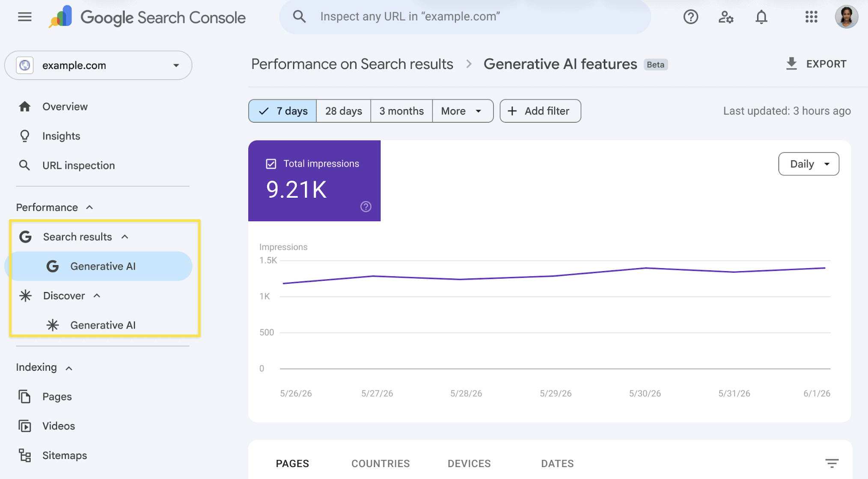
Task: Open the More date range dropdown
Action: click(462, 111)
